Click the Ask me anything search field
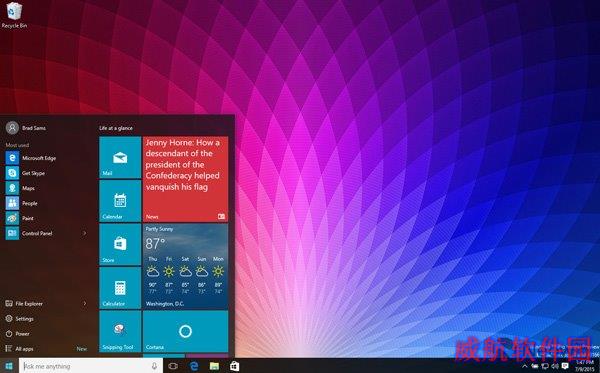The height and width of the screenshot is (373, 600). point(91,366)
